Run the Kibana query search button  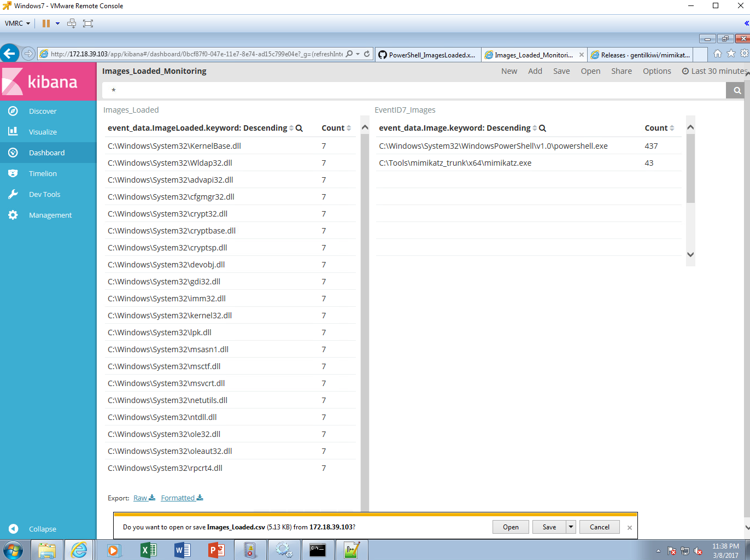737,91
